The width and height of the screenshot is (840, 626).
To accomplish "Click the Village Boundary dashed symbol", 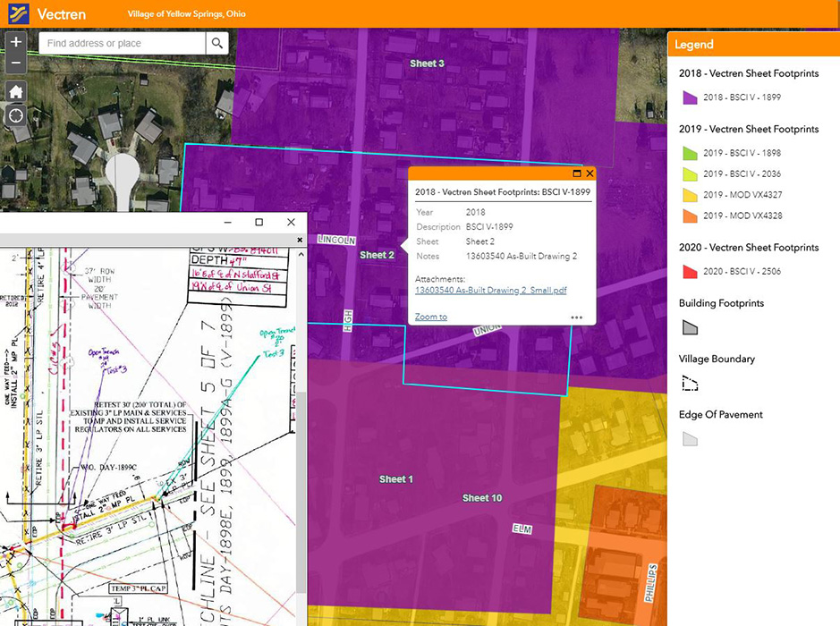I will point(689,384).
